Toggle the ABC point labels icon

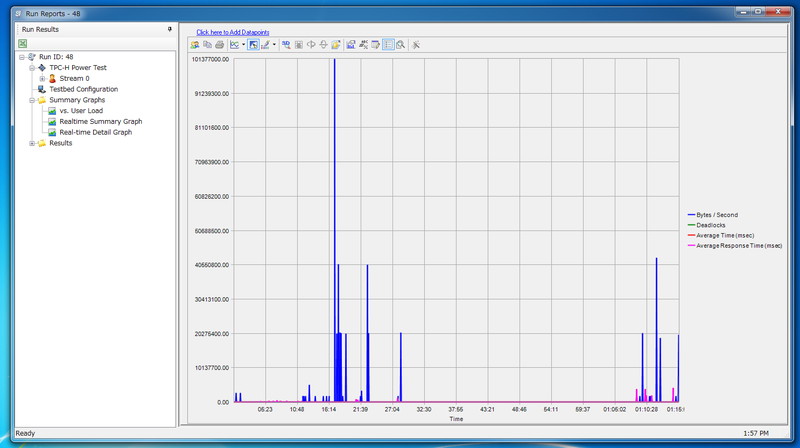[x=363, y=45]
